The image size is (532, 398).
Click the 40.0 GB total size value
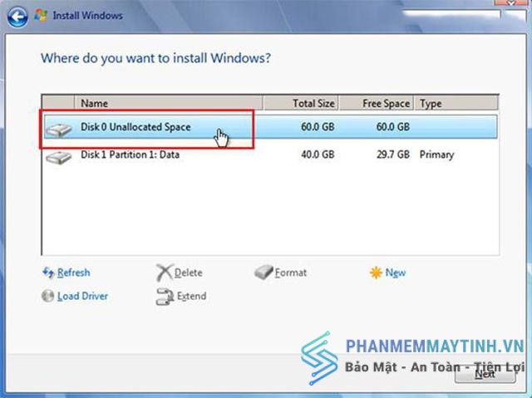[318, 155]
